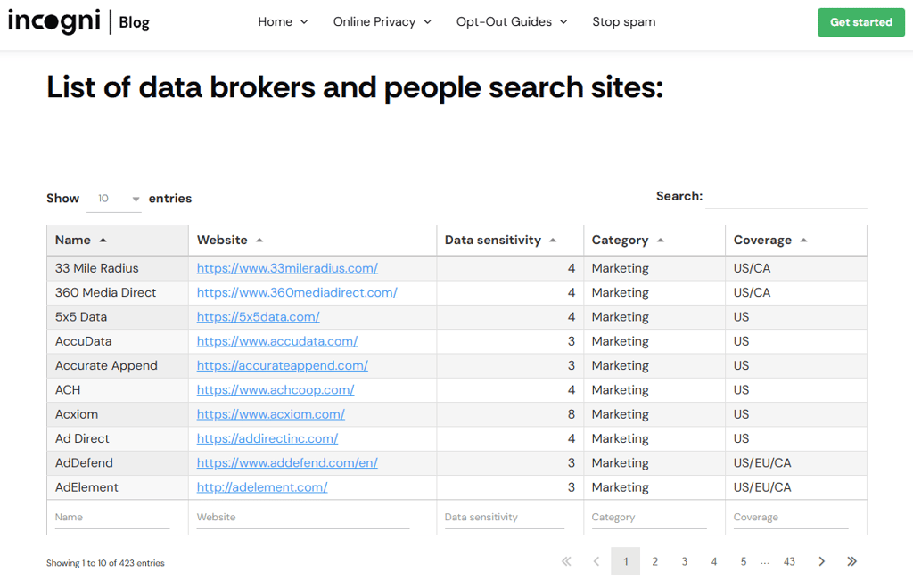This screenshot has width=913, height=588.
Task: Sort table by Category arrow
Action: click(x=661, y=241)
